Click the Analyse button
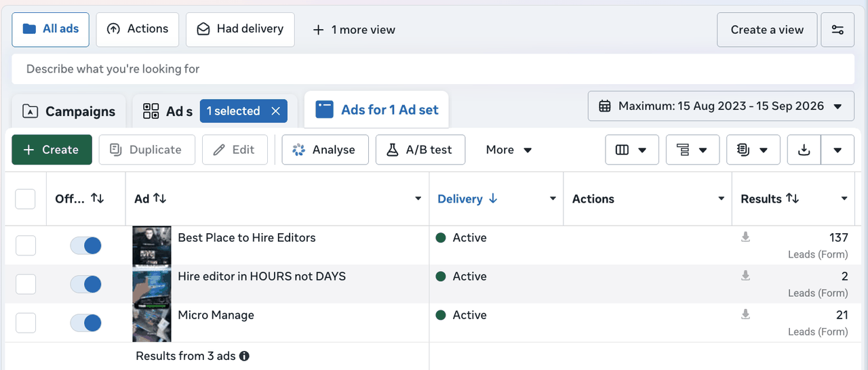 (x=325, y=150)
